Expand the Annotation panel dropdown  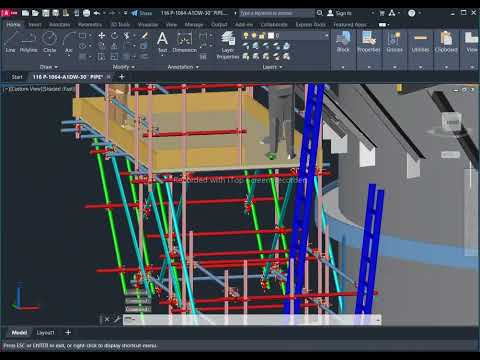[183, 67]
